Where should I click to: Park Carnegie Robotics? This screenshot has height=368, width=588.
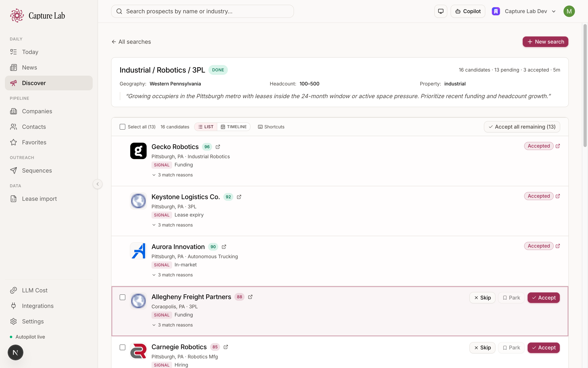coord(511,348)
